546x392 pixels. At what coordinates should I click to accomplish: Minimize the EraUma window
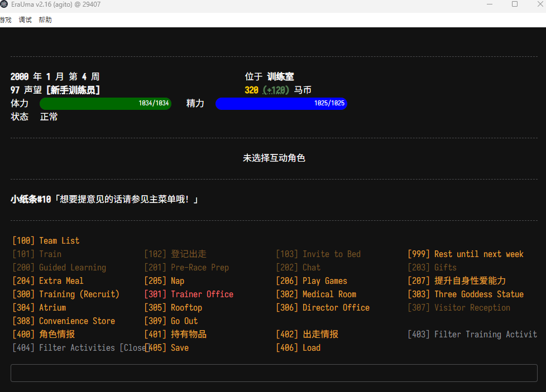[x=490, y=4]
